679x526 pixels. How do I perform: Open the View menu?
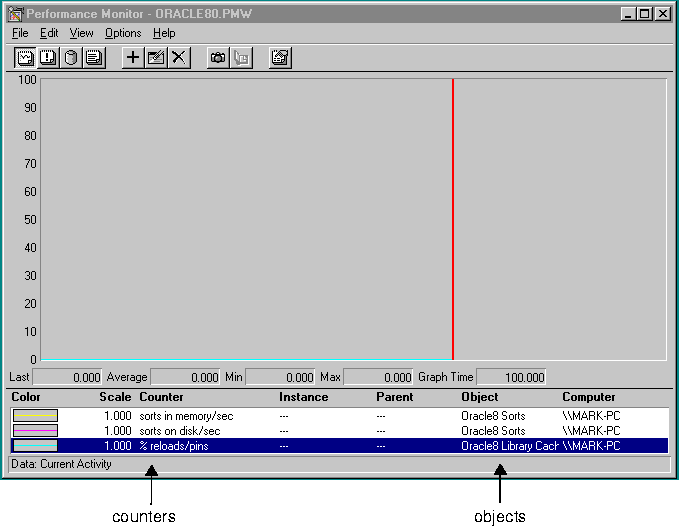81,33
